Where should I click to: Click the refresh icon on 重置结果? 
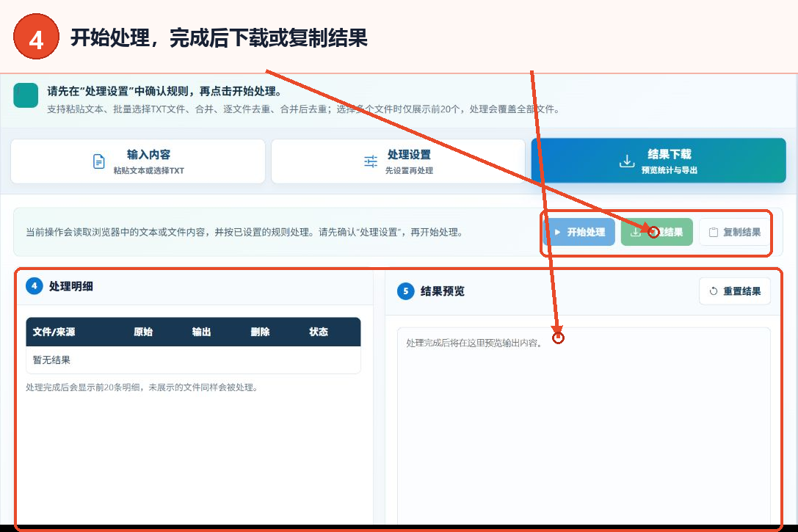click(x=714, y=291)
